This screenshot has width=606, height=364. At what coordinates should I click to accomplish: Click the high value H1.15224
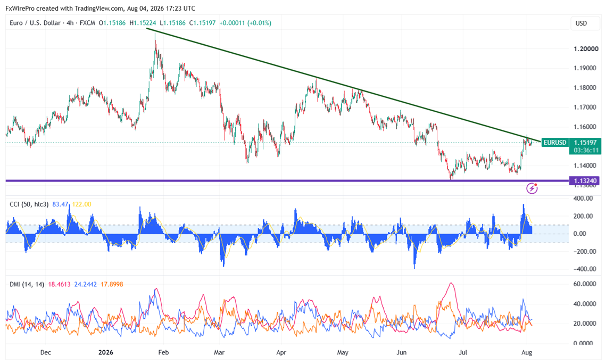click(x=143, y=23)
